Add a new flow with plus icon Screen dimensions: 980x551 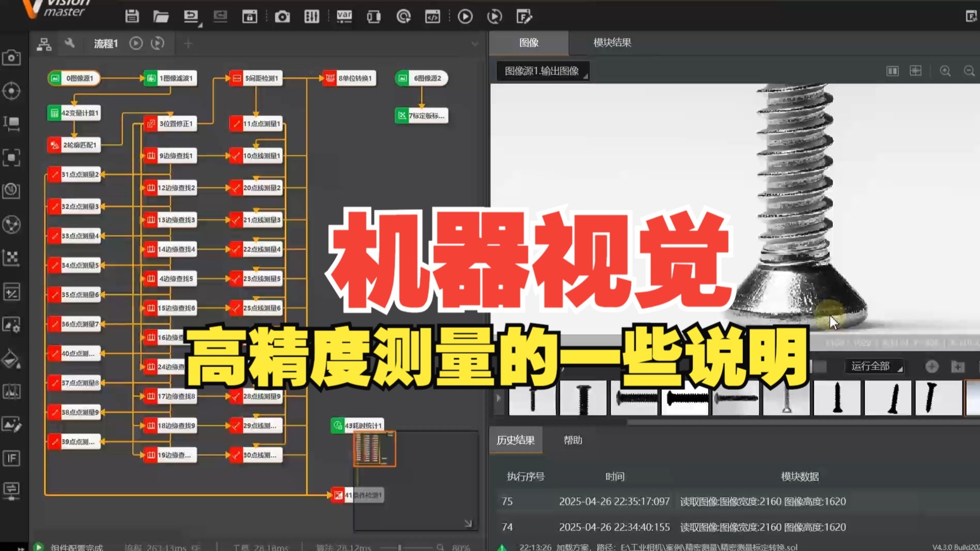click(x=188, y=44)
